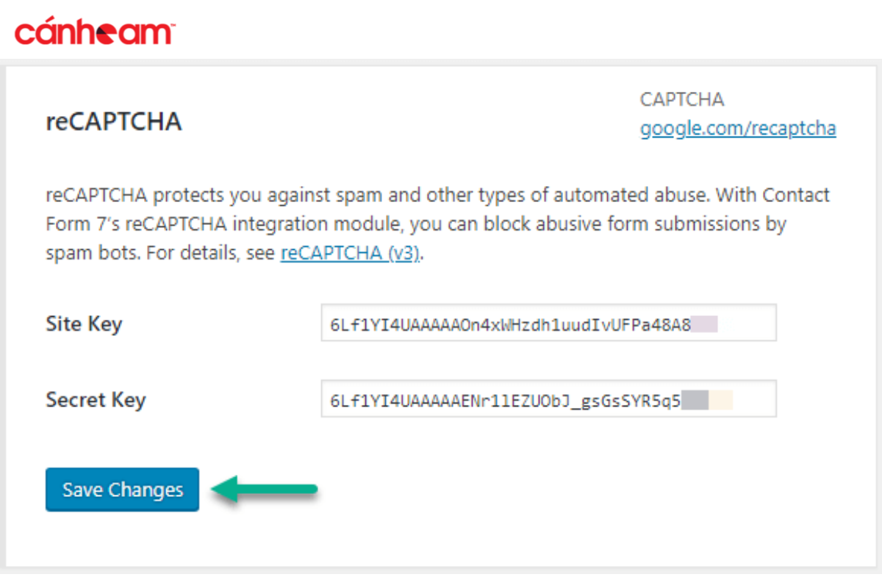Open the google.com/recaptcha link
Viewport: 882px width, 588px height.
pos(737,129)
